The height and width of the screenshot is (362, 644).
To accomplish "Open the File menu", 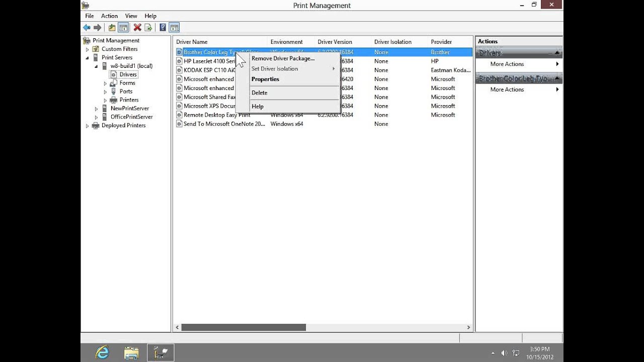I will click(x=90, y=16).
